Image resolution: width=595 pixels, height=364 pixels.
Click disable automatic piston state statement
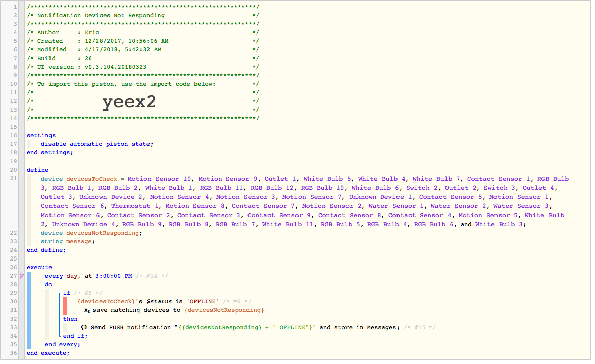pos(97,144)
